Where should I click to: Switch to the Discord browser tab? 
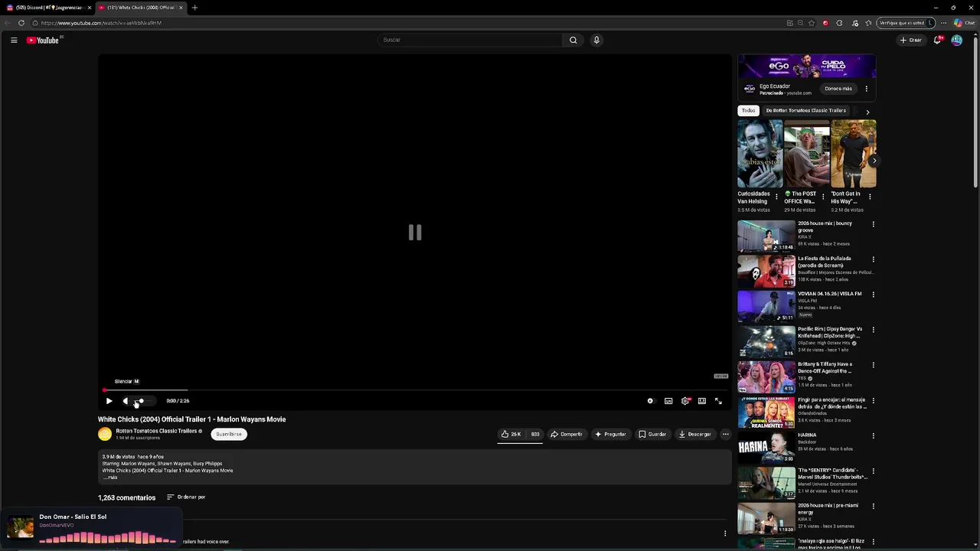[47, 8]
